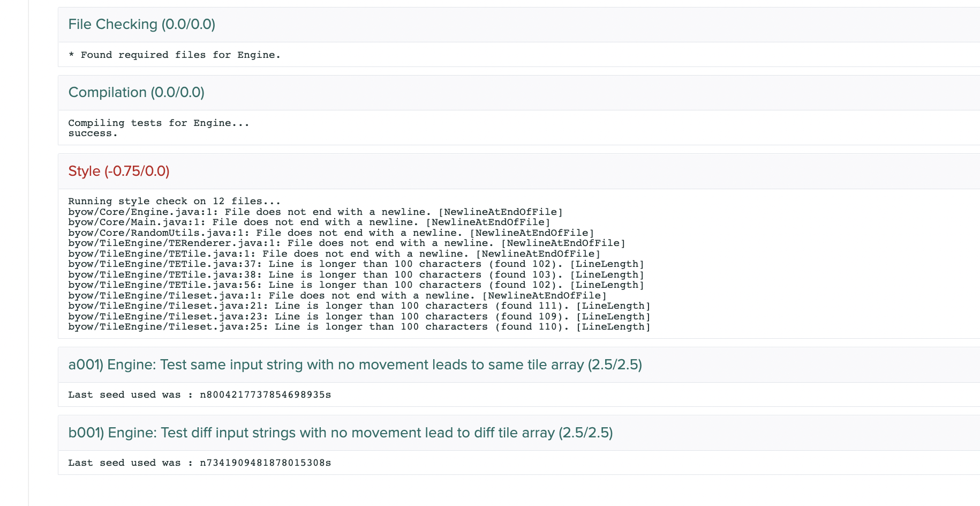Click 'Running style check on 12 files' line
Image resolution: width=980 pixels, height=506 pixels.
(175, 202)
